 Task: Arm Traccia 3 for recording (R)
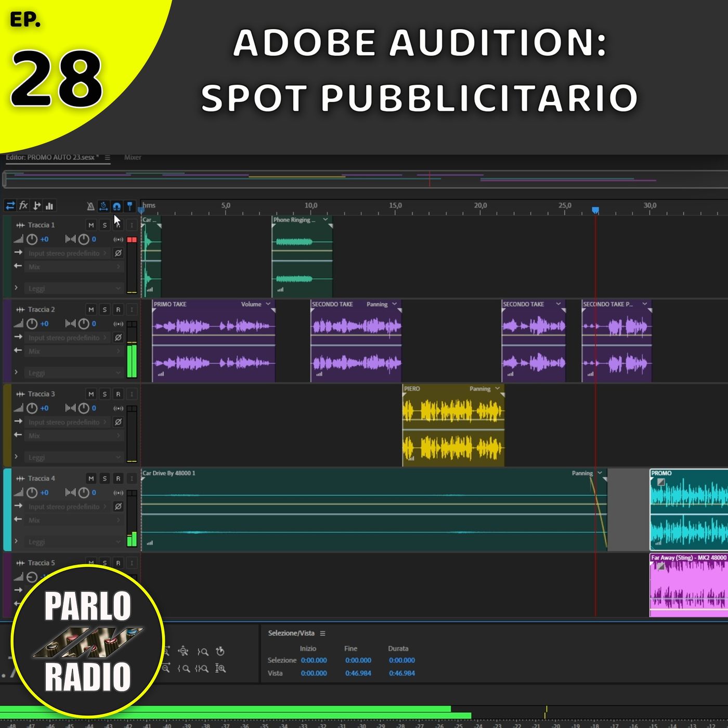coord(118,394)
